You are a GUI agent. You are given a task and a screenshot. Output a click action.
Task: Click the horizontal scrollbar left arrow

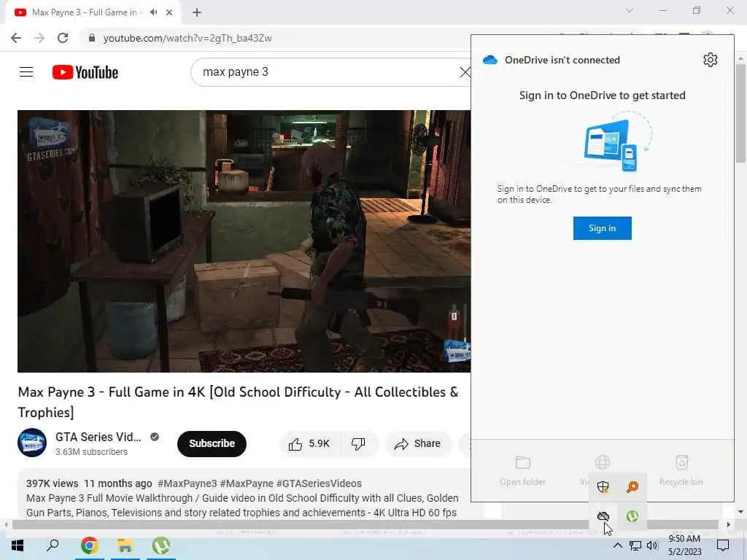pos(6,525)
